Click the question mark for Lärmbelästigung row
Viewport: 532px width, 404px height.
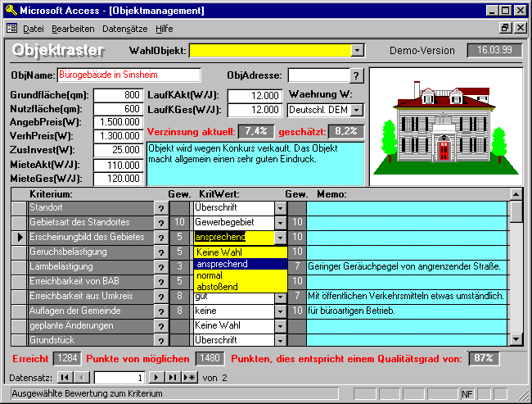160,267
